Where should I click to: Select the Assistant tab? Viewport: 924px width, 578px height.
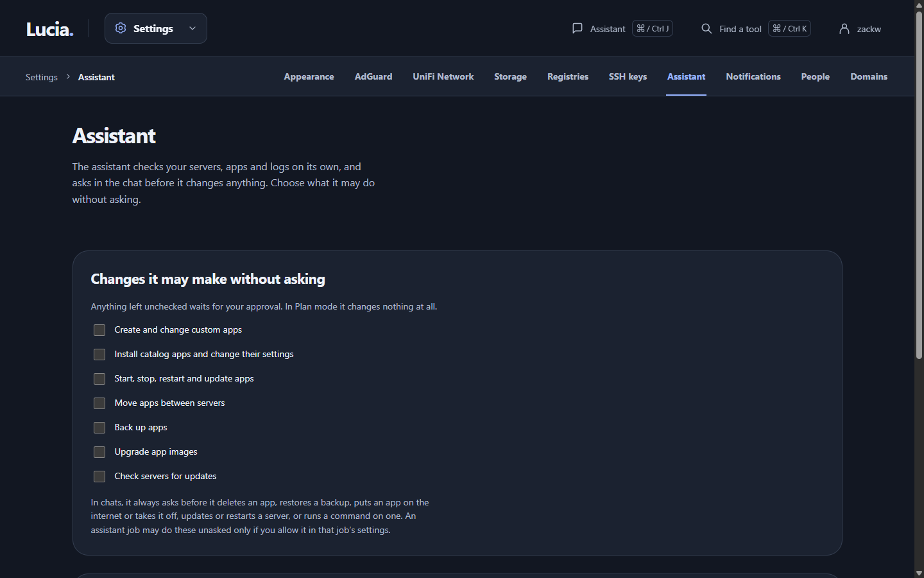(686, 76)
